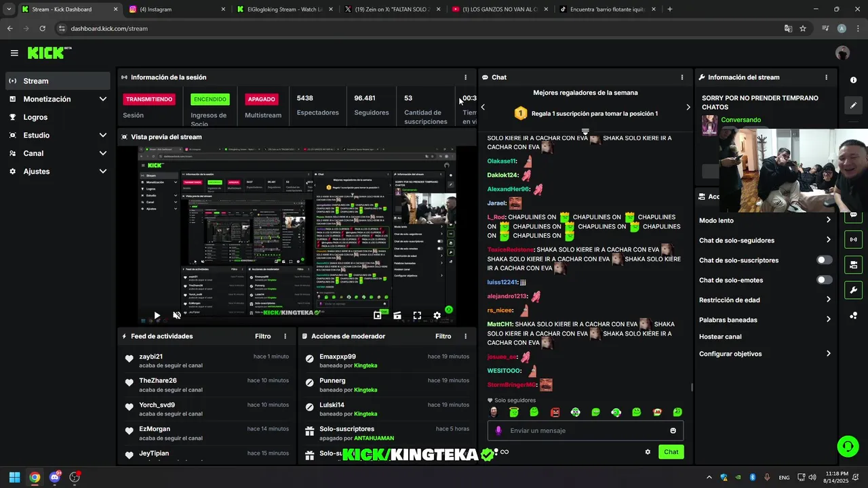Open Logros in the sidebar
Viewport: 868px width, 488px height.
coord(58,117)
